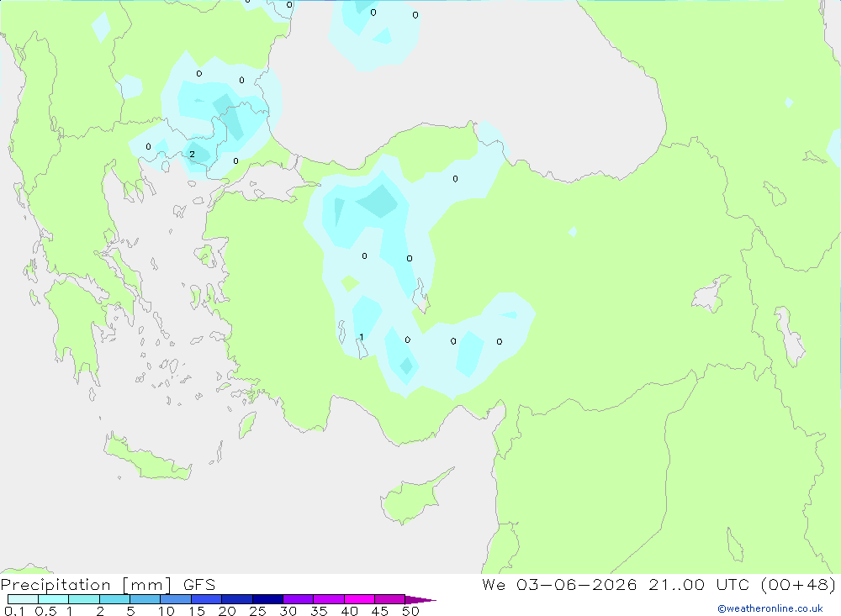The width and height of the screenshot is (841, 616).
Task: Click the "1" precipitation value on the map
Action: click(x=362, y=337)
